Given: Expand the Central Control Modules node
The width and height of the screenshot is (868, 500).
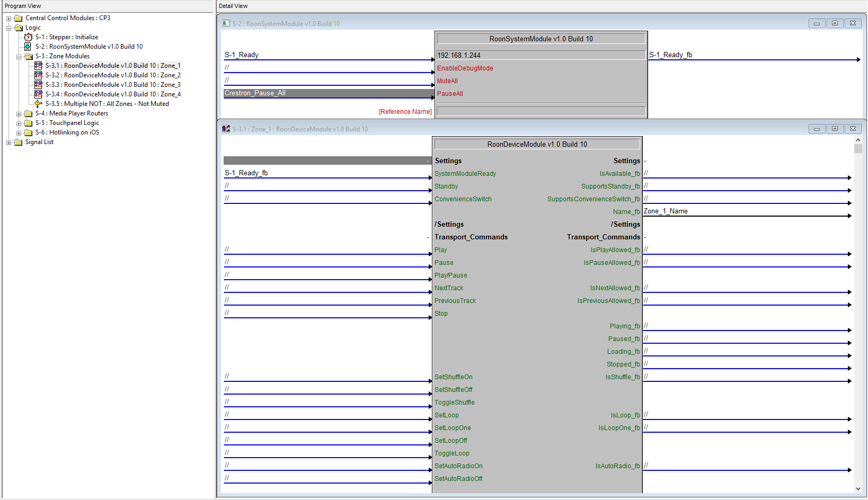Looking at the screenshot, I should click(x=9, y=19).
